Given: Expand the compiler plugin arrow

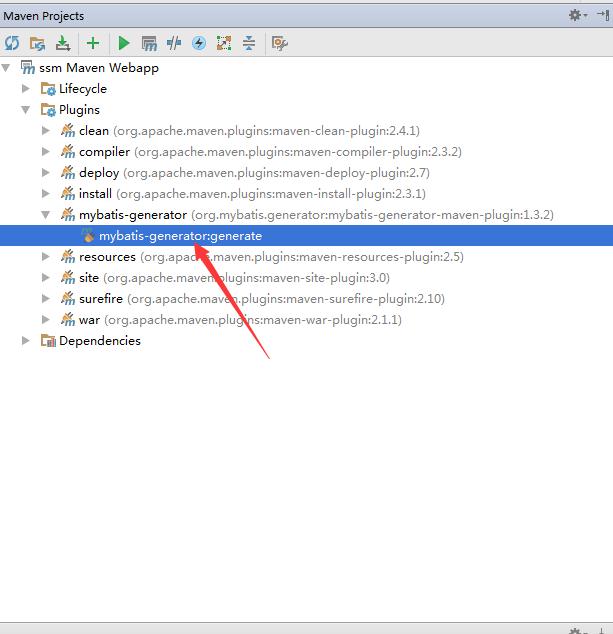Looking at the screenshot, I should pyautogui.click(x=46, y=151).
